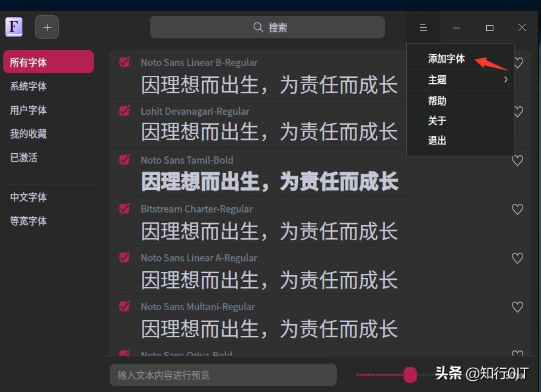541x392 pixels.
Task: Open the 等宽字体 category
Action: pyautogui.click(x=33, y=221)
